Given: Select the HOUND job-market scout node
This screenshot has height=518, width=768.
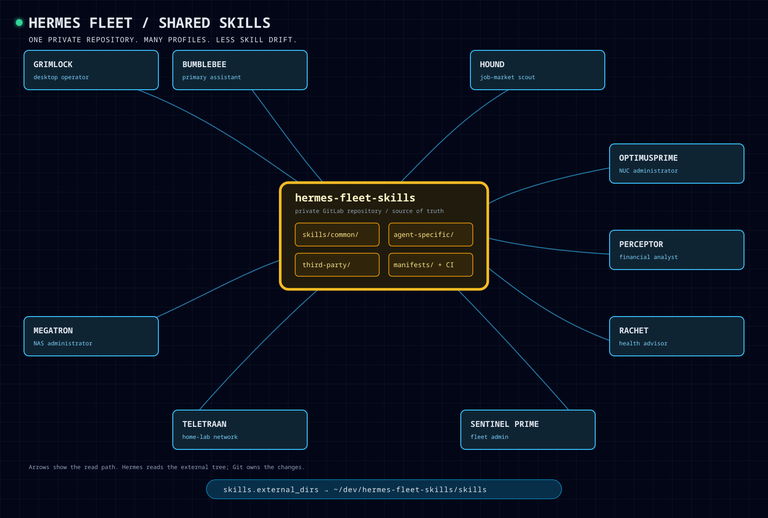Looking at the screenshot, I should [537, 70].
